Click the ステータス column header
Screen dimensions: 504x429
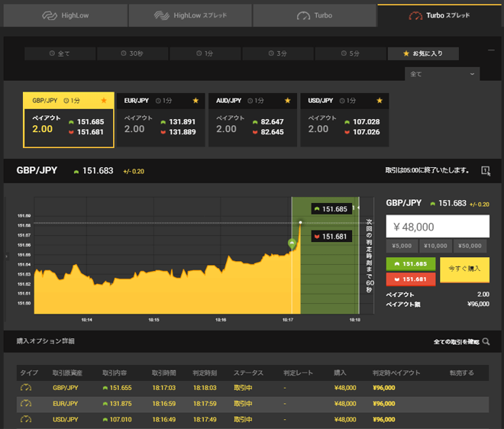(x=248, y=373)
